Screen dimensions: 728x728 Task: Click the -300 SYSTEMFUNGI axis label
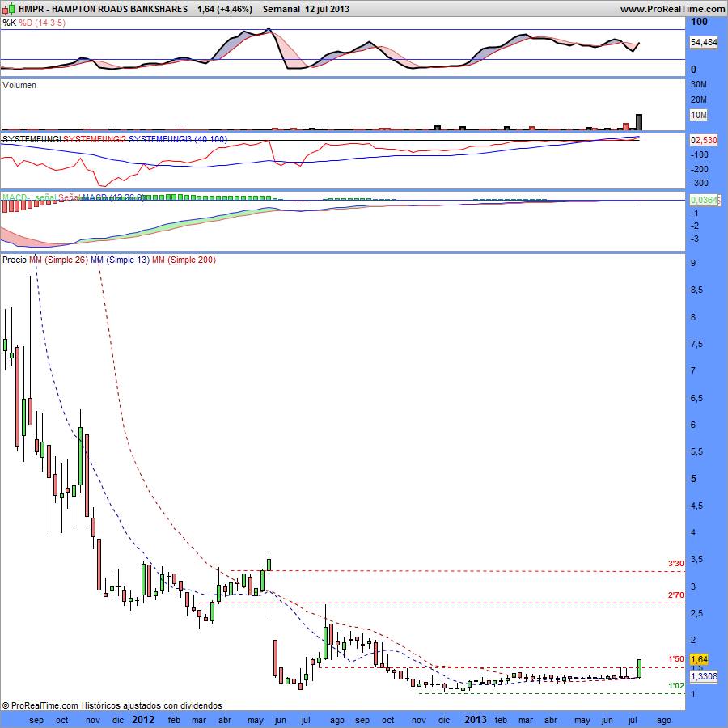click(699, 183)
